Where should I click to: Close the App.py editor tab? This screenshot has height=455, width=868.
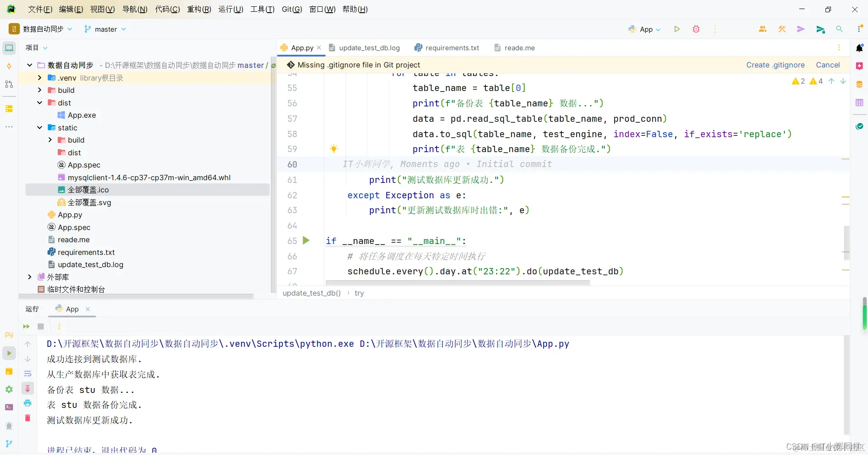[319, 48]
